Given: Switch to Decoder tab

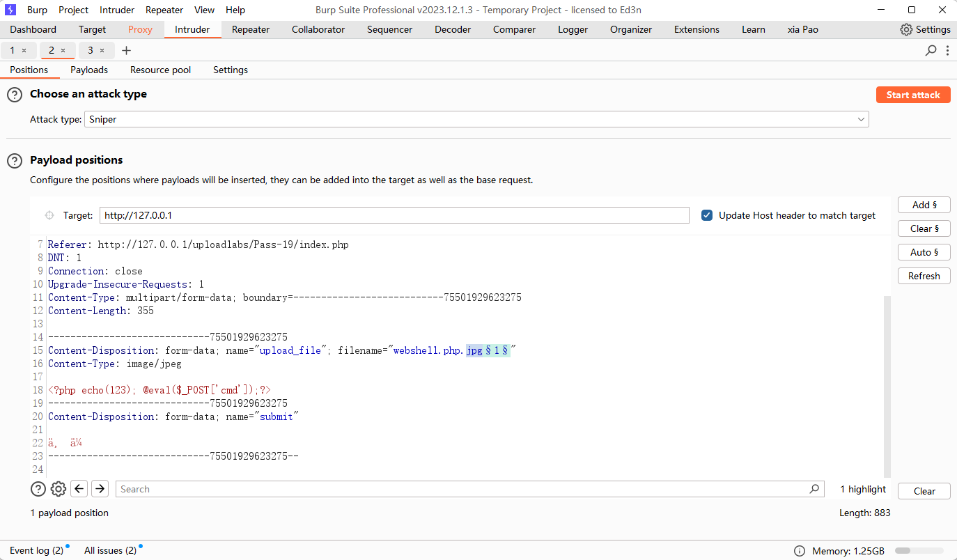Looking at the screenshot, I should coord(453,29).
